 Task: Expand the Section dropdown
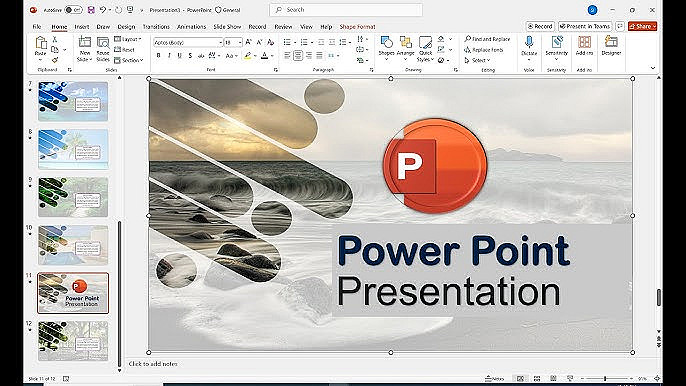pyautogui.click(x=129, y=60)
